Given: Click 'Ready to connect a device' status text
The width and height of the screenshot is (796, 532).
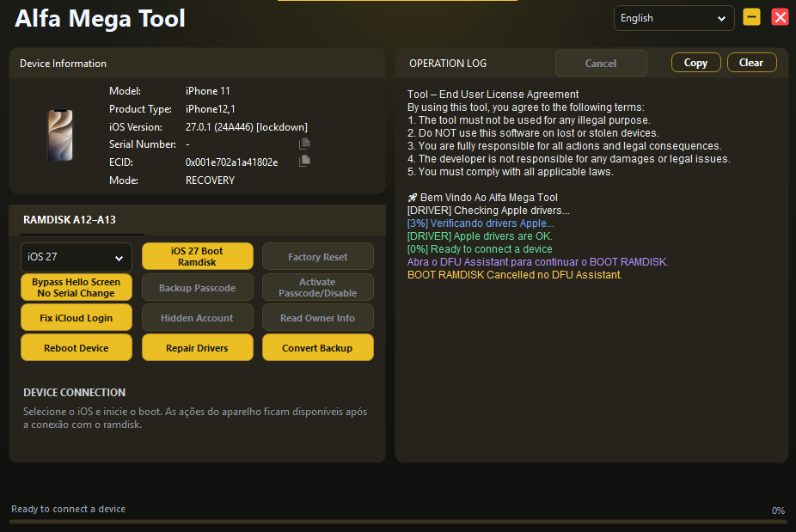Looking at the screenshot, I should [x=68, y=509].
